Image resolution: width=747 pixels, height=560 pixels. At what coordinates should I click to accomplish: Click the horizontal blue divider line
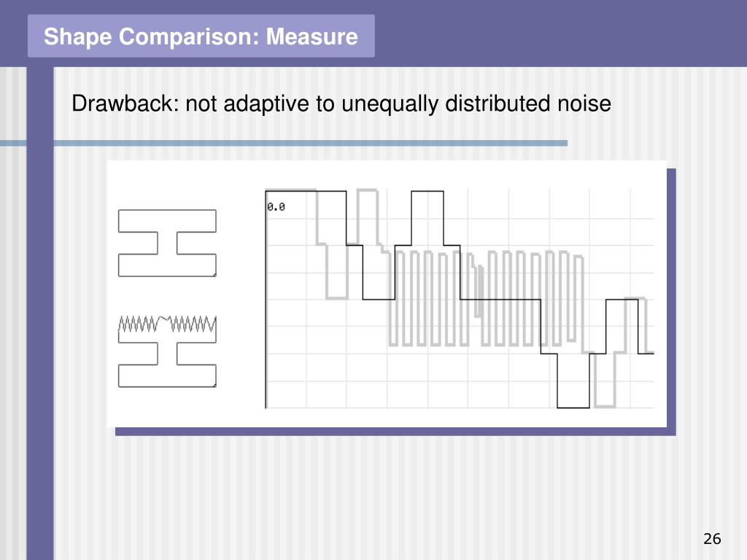[x=284, y=143]
